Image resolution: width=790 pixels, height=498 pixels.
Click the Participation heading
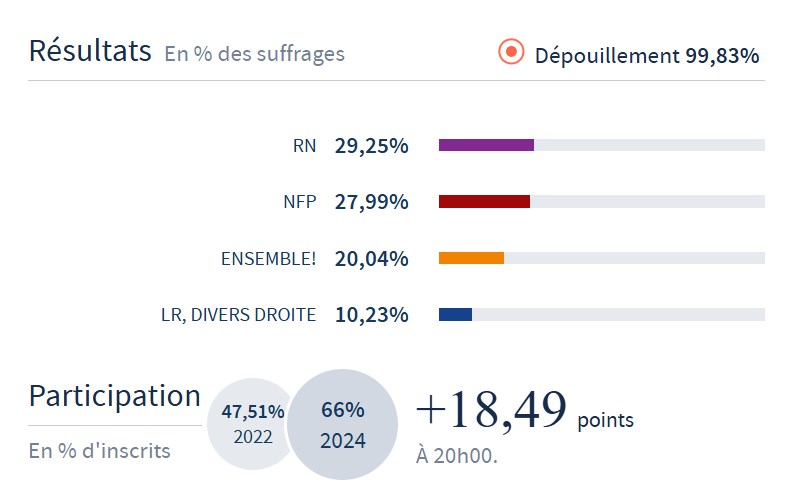[x=114, y=396]
